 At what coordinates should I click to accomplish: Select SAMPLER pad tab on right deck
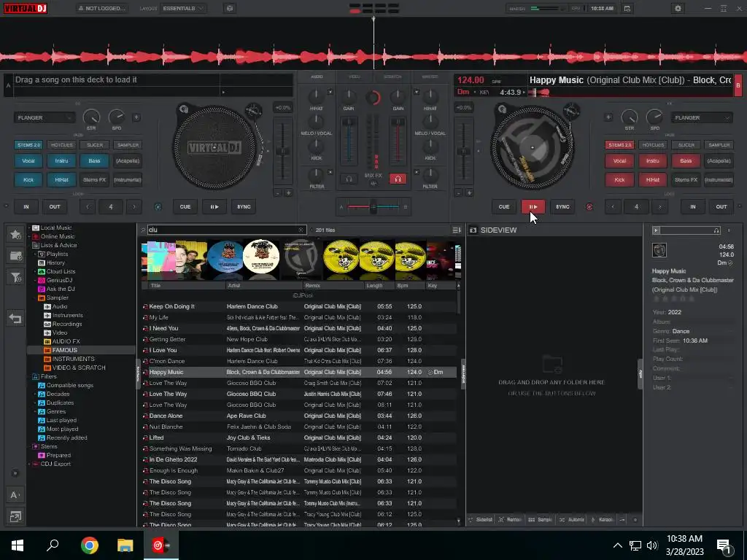point(719,145)
